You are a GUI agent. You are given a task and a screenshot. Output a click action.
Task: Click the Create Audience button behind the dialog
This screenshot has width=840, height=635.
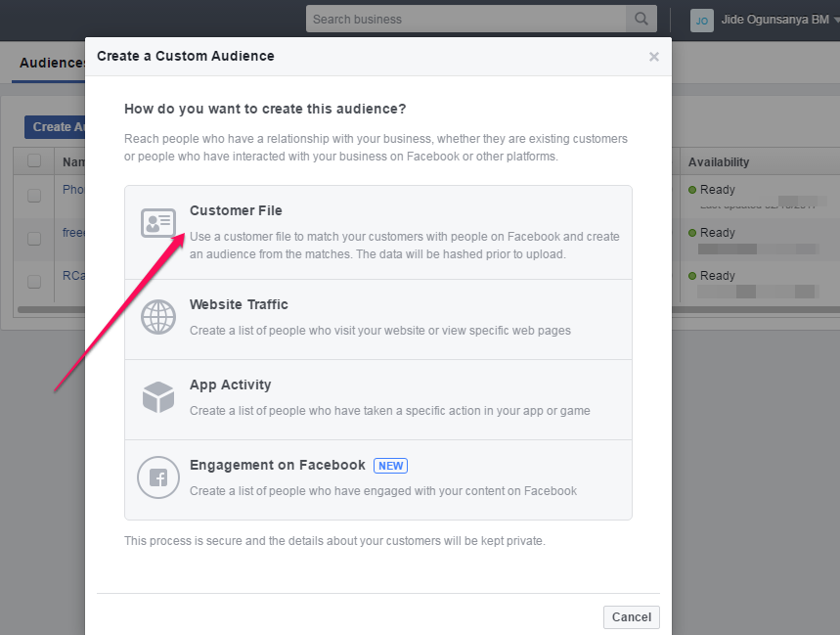(55, 127)
